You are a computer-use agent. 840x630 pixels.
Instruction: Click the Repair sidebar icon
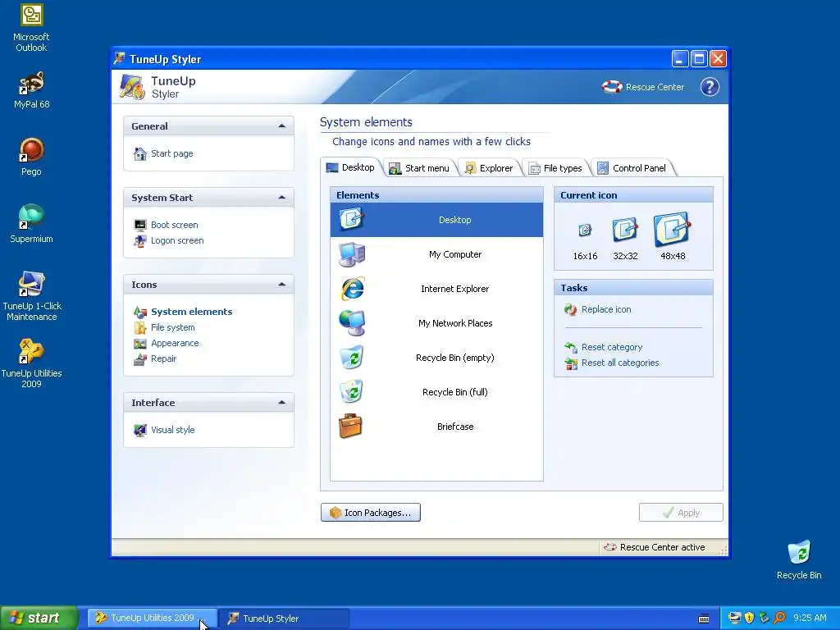[139, 359]
